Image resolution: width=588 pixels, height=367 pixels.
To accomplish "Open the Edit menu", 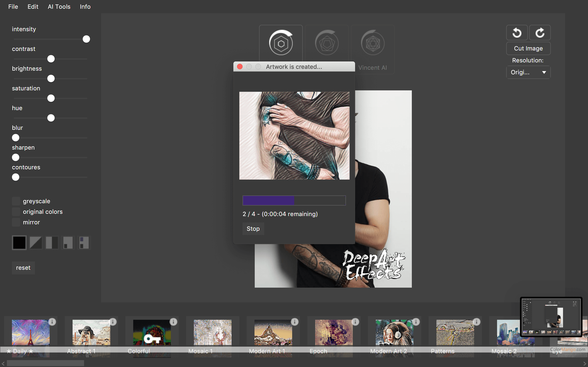I will point(33,7).
